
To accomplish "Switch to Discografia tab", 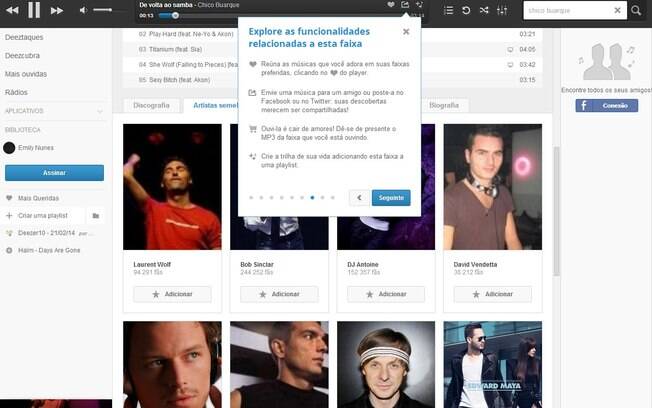I will pos(151,106).
